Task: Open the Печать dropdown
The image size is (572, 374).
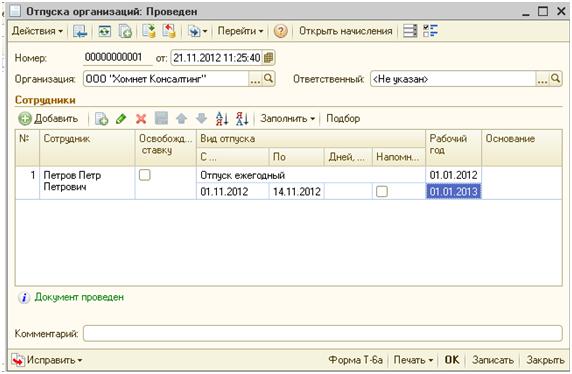Action: click(x=413, y=360)
